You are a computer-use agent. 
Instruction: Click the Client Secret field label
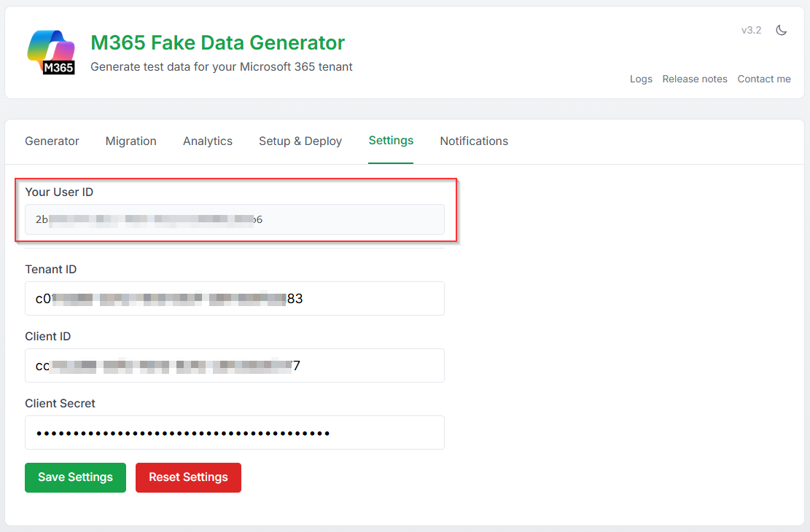click(x=60, y=404)
